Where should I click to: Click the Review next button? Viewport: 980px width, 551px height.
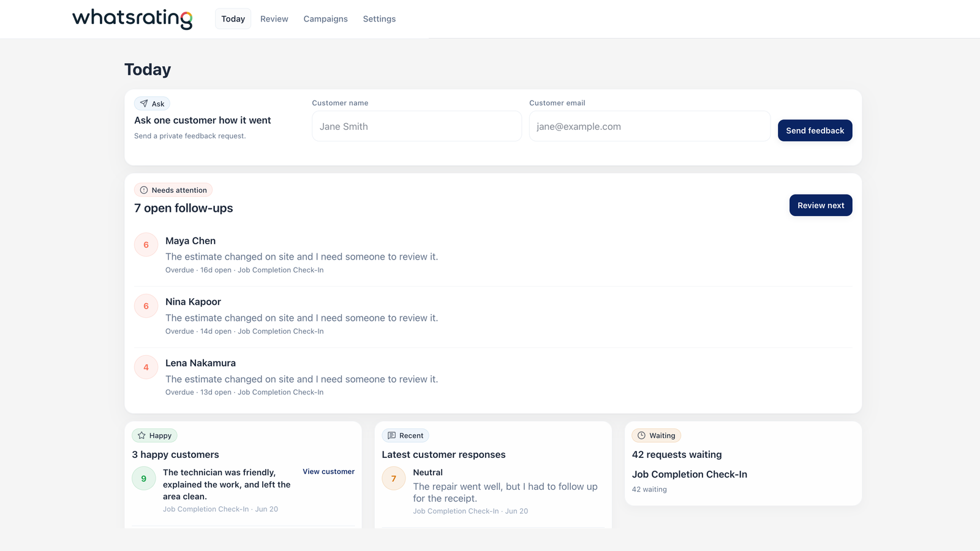coord(821,205)
